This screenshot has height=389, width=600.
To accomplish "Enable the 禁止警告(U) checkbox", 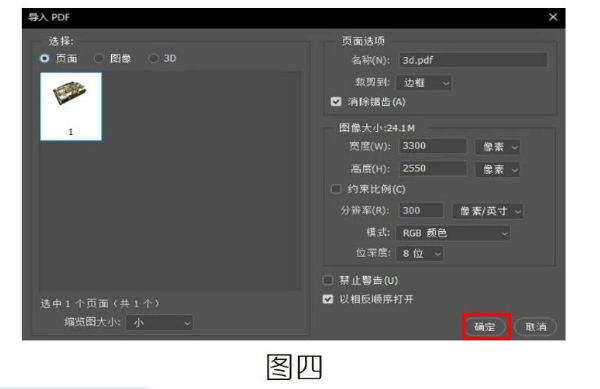I will point(328,280).
